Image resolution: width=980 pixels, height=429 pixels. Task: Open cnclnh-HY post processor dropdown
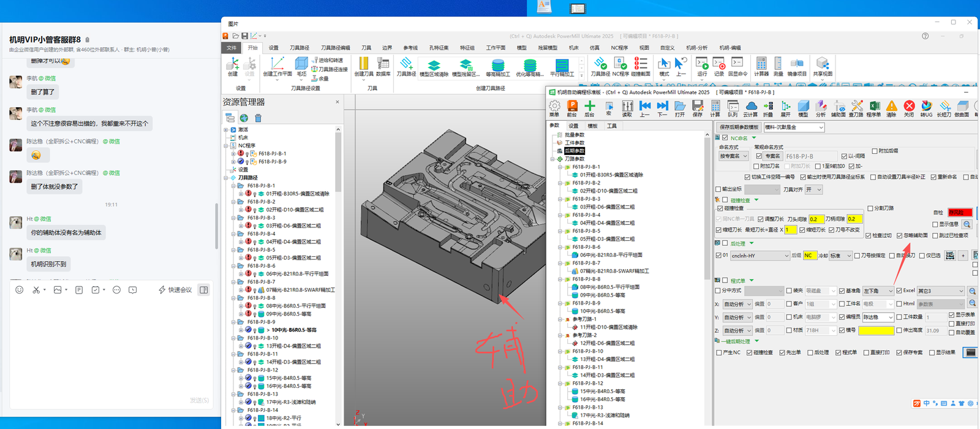coord(760,256)
